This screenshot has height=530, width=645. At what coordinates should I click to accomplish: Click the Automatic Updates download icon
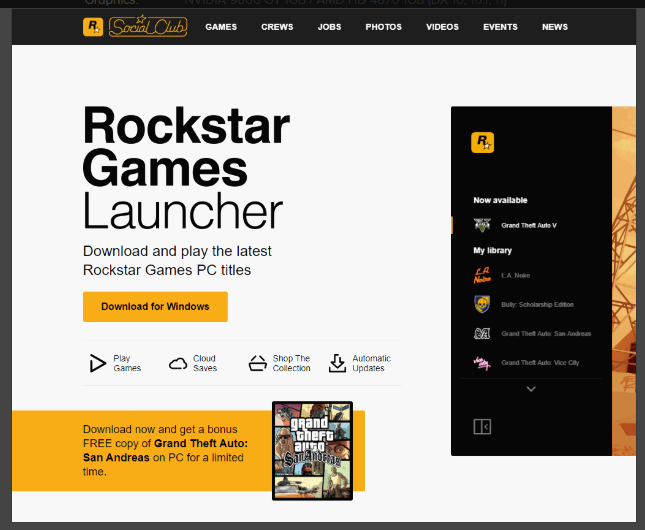337,363
